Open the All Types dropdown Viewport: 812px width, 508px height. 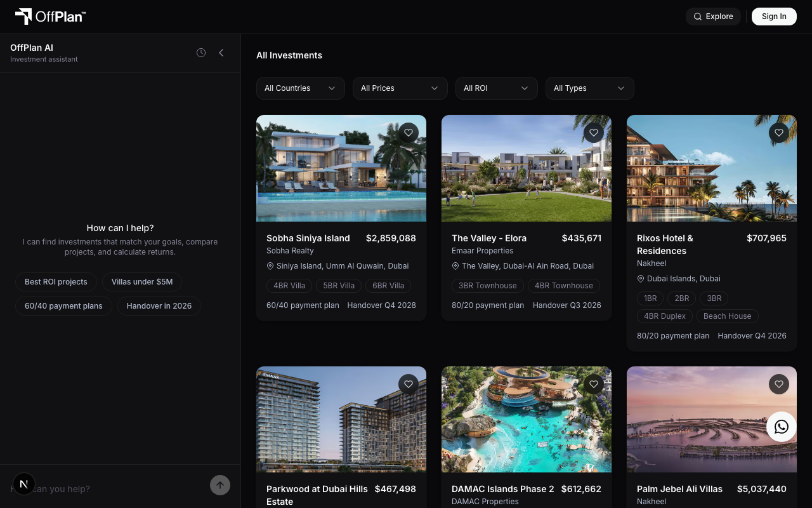(x=590, y=88)
